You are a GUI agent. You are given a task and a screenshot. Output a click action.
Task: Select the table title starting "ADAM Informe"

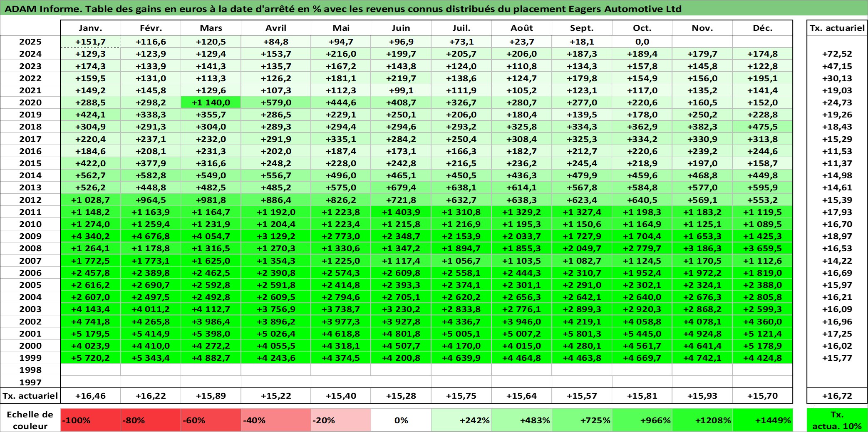pyautogui.click(x=343, y=9)
